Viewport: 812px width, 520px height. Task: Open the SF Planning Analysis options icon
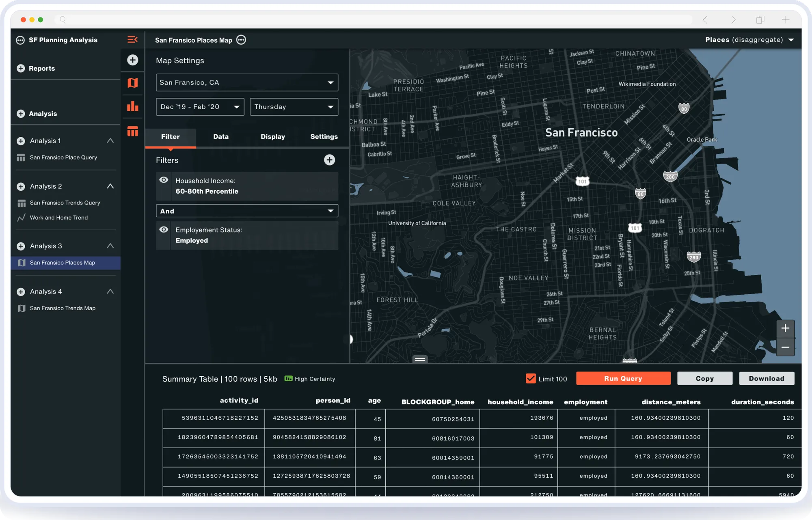point(20,40)
